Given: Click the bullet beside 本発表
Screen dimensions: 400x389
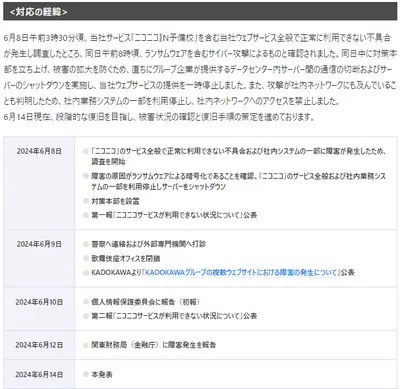Looking at the screenshot, I should pos(86,374).
